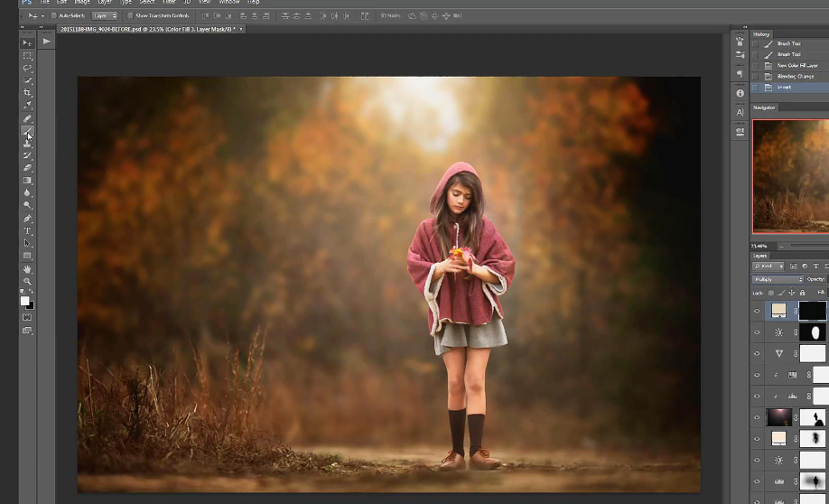Open the Filter menu
This screenshot has width=829, height=504.
(169, 2)
